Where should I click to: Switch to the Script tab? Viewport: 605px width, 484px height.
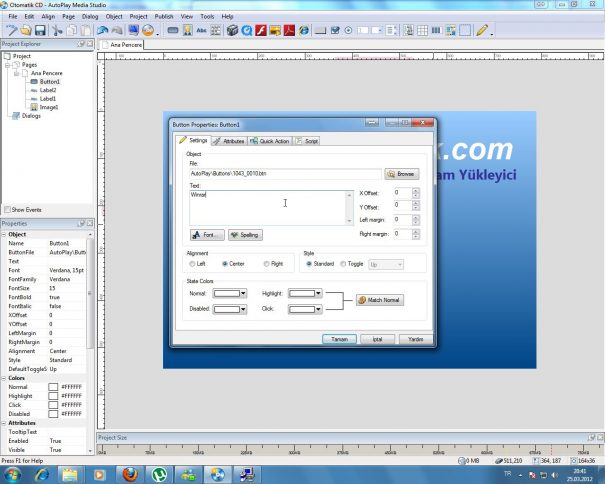point(307,141)
